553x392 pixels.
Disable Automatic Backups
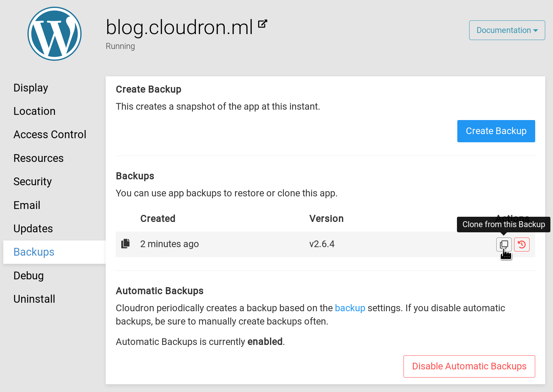pos(469,366)
